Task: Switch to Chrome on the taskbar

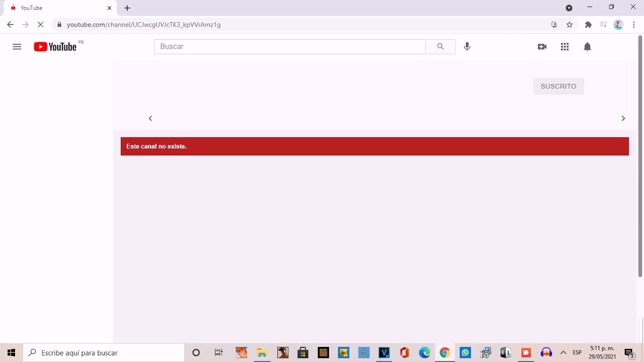Action: point(445,353)
